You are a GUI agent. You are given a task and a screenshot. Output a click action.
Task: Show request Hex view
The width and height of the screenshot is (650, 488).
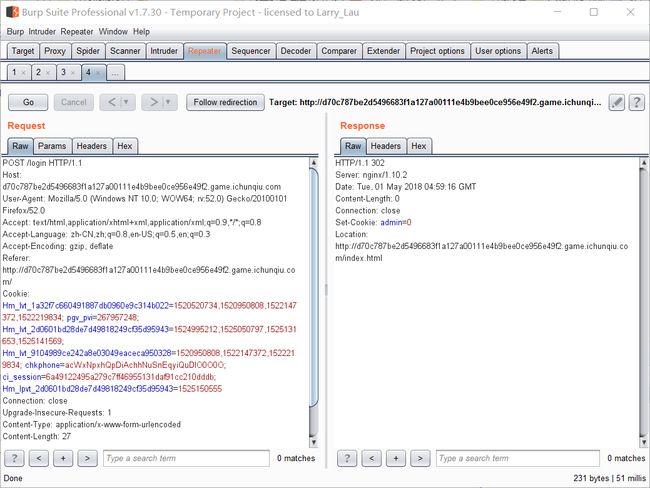click(125, 146)
